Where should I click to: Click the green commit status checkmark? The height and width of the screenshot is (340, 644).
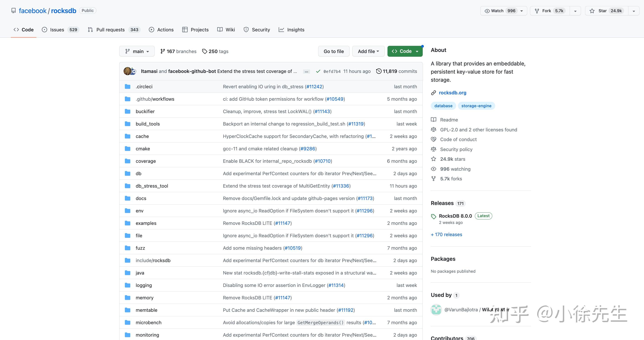click(318, 71)
